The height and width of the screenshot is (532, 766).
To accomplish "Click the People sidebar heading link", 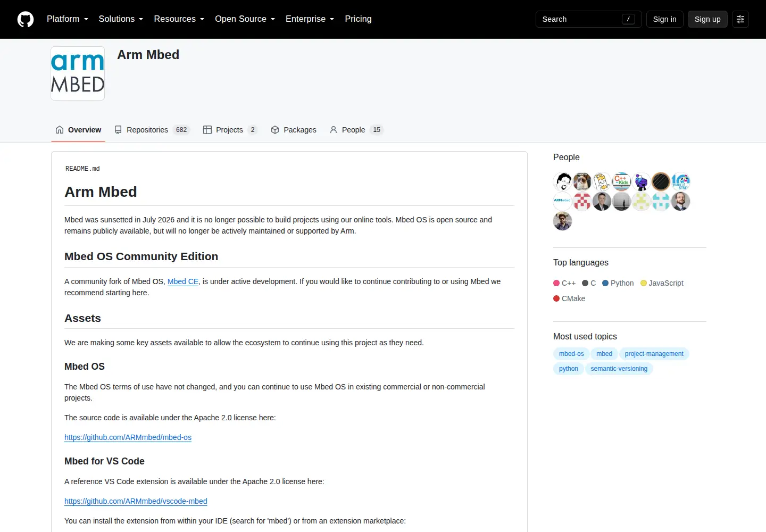I will click(566, 157).
